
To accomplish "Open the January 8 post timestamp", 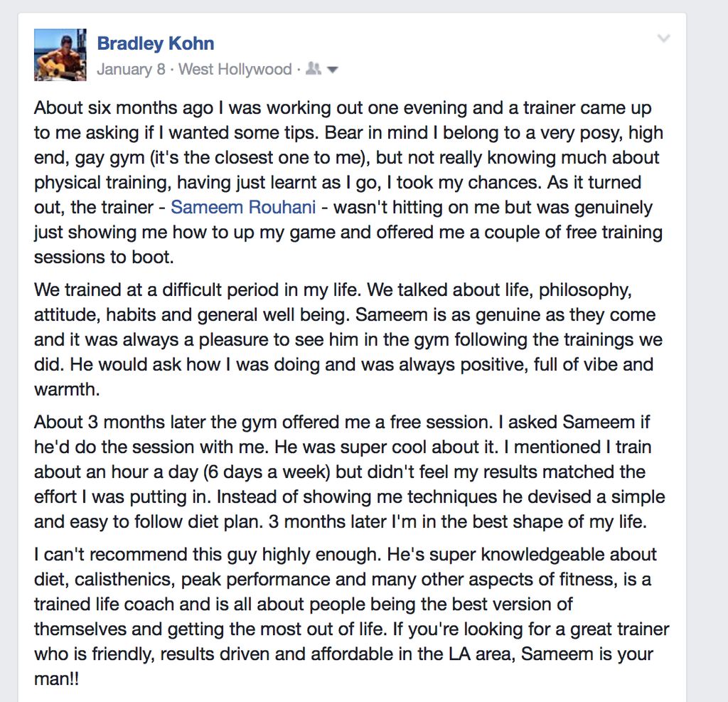I will point(131,69).
